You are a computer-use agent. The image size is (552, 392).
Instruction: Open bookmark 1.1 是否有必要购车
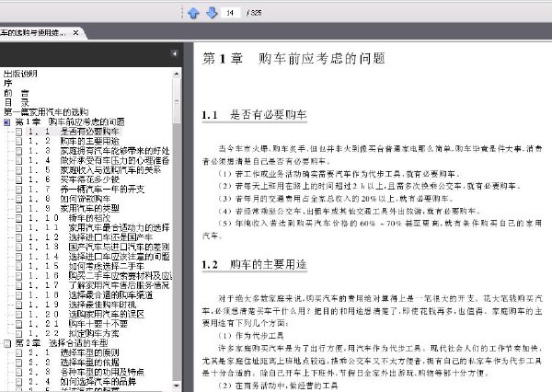click(74, 132)
